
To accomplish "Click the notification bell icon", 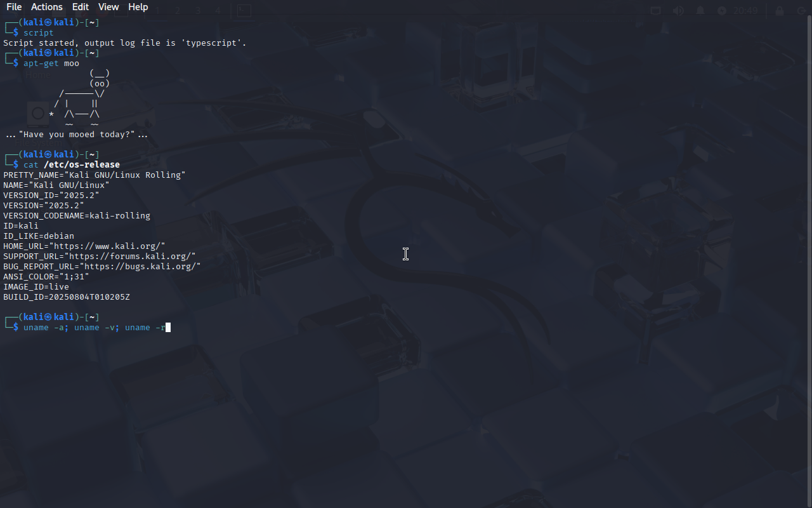I will pyautogui.click(x=700, y=11).
